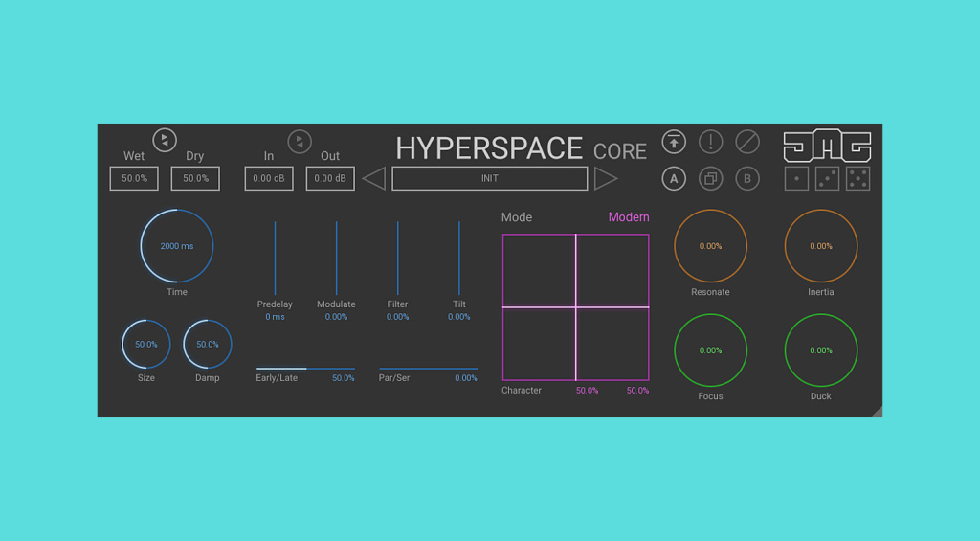Click the five-dot dice randomize icon

coord(857,179)
